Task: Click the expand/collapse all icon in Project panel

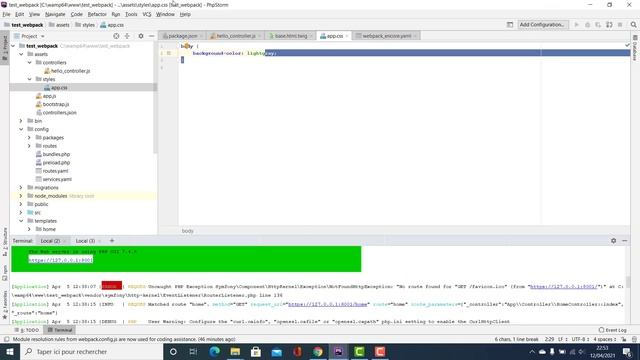Action: [x=127, y=36]
